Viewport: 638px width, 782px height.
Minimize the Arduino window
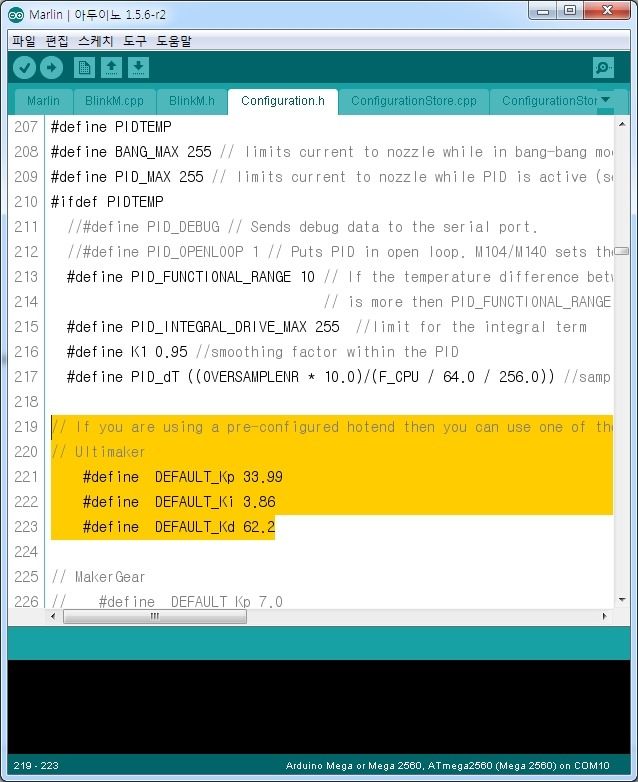(x=543, y=11)
